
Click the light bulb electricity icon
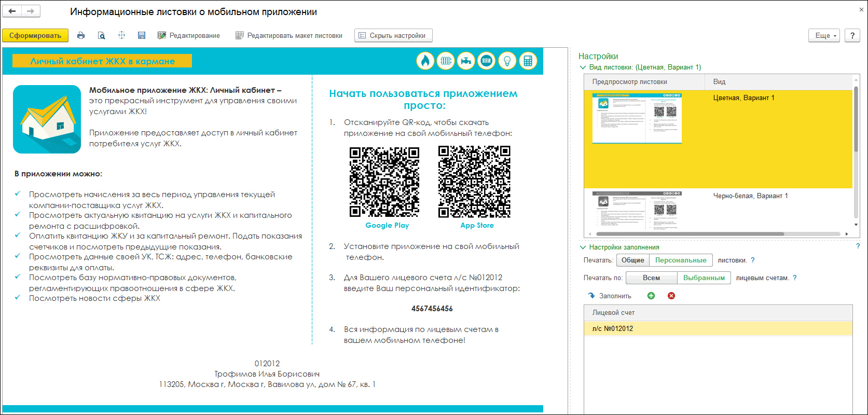tap(507, 61)
